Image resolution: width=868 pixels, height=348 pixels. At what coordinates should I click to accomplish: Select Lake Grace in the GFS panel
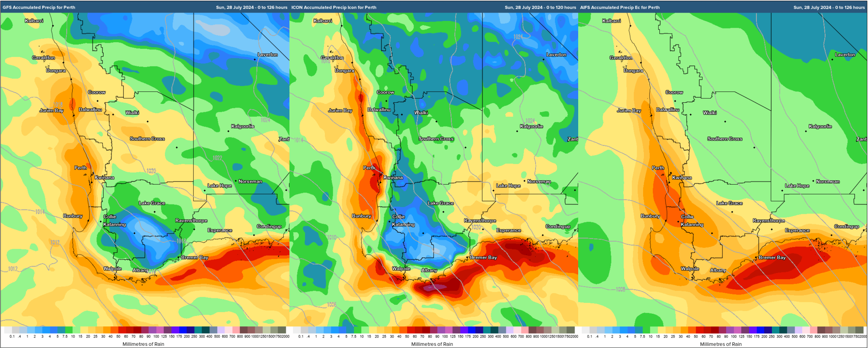click(152, 203)
